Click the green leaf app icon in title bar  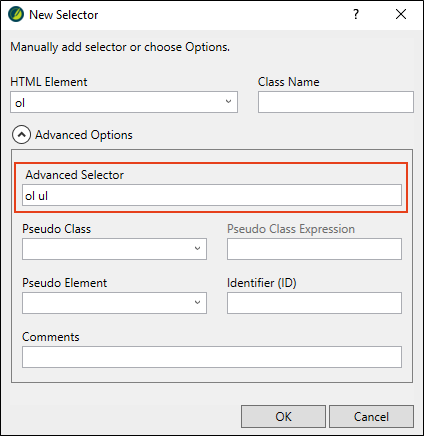click(x=16, y=15)
